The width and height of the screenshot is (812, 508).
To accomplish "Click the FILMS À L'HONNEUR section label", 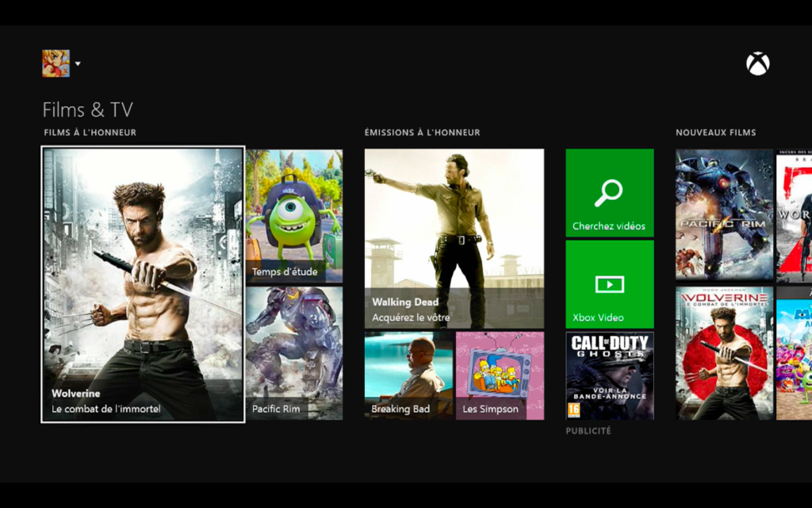I will [90, 133].
